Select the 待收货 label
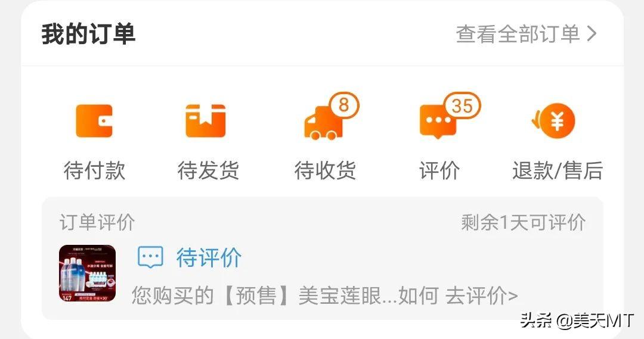Screen dimensions: 644x339 point(325,170)
